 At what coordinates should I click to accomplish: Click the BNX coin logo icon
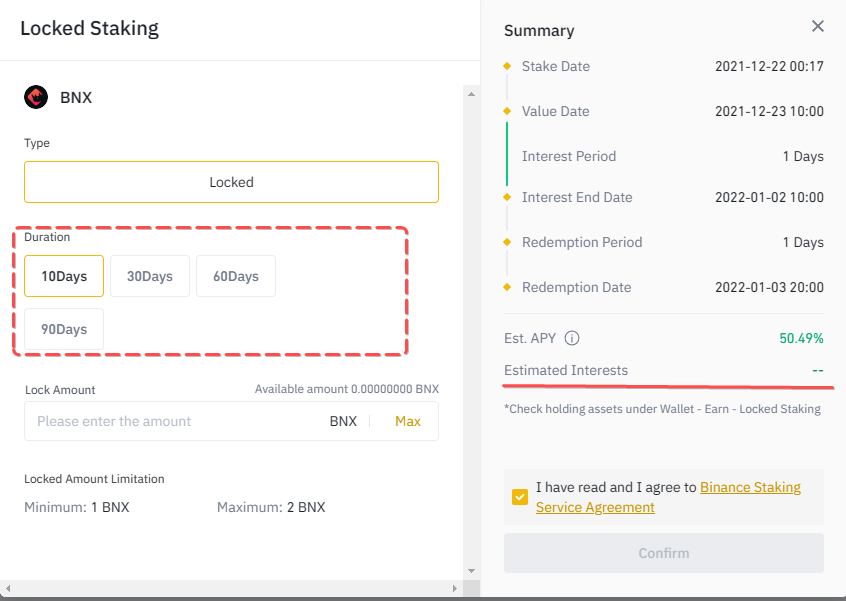(x=36, y=97)
